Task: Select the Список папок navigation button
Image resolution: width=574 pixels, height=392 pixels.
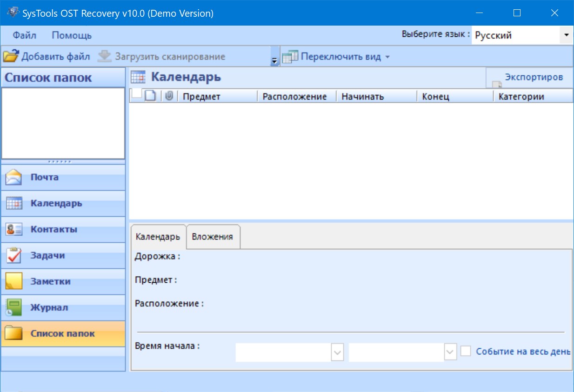Action: point(63,333)
